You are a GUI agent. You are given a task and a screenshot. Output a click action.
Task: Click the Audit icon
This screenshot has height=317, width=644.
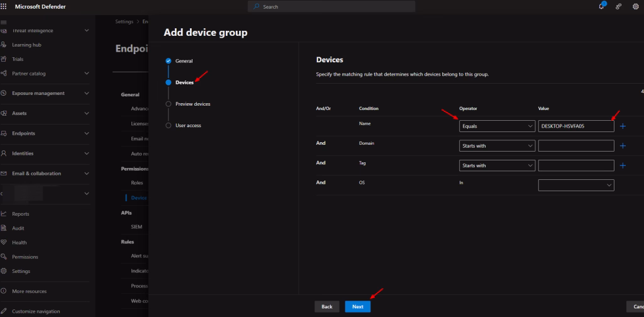(x=4, y=228)
